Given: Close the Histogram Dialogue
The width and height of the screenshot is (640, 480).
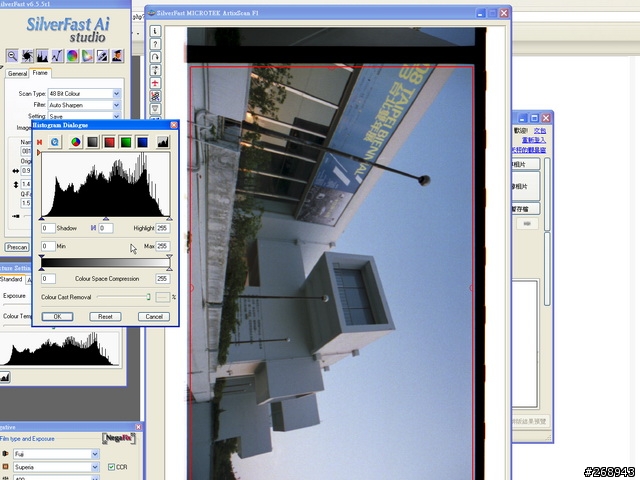Looking at the screenshot, I should (174, 125).
